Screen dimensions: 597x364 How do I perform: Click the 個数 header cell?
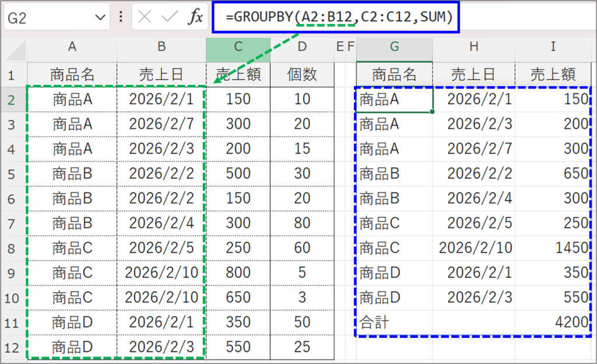[302, 74]
